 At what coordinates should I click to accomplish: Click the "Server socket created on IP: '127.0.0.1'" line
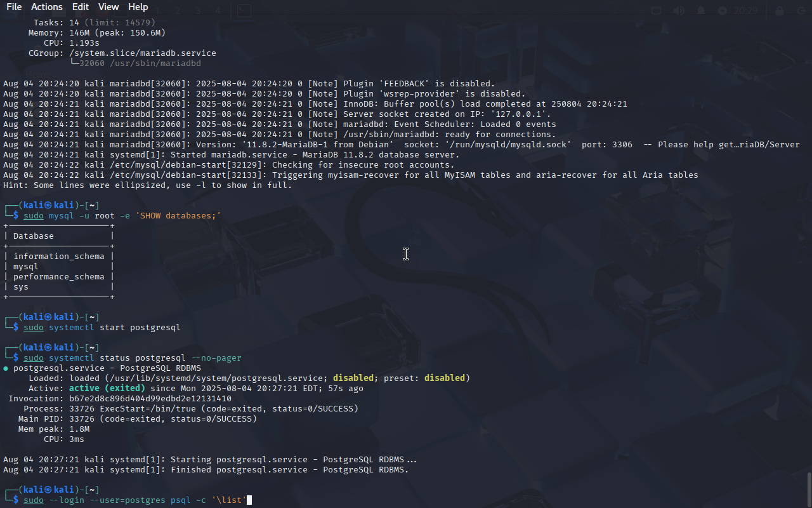277,114
